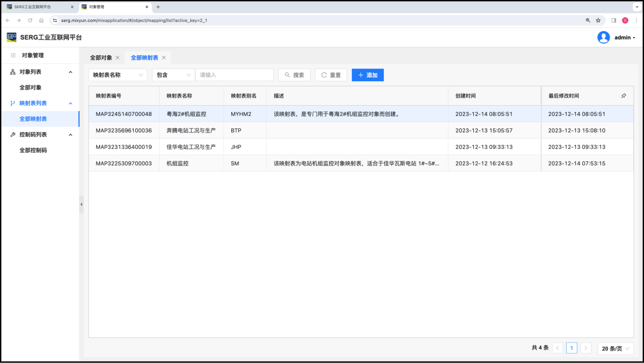Image resolution: width=644 pixels, height=363 pixels.
Task: Click the 请输入 search input field
Action: tap(234, 75)
